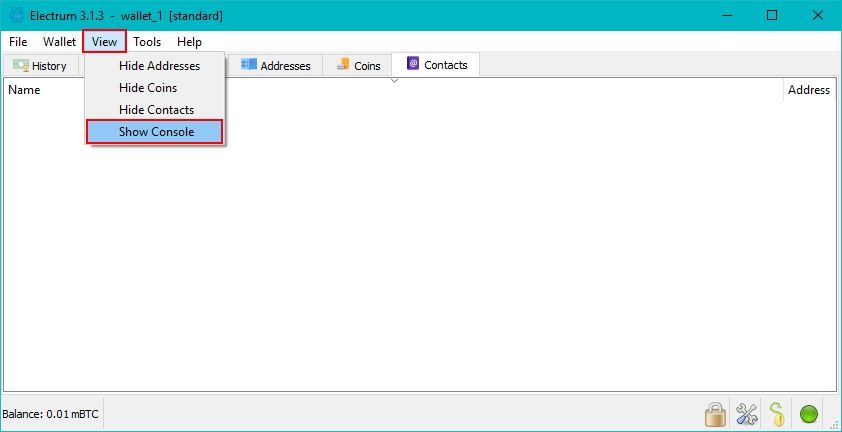Minimize the Electrum window
The image size is (842, 432).
coord(727,16)
